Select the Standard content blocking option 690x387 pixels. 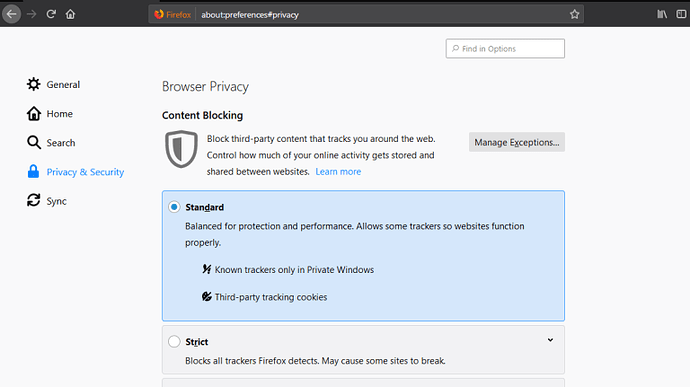(174, 207)
